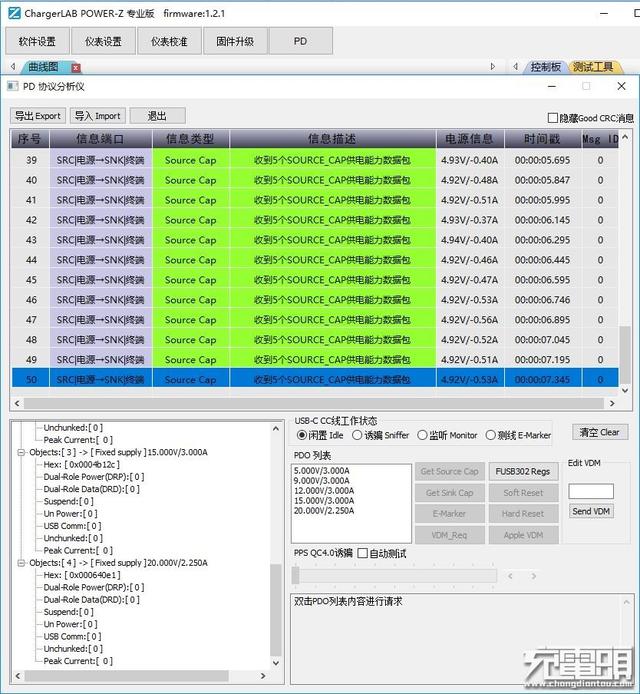This screenshot has height=694, width=640.
Task: Step PPS slider right with arrow
Action: pos(534,576)
